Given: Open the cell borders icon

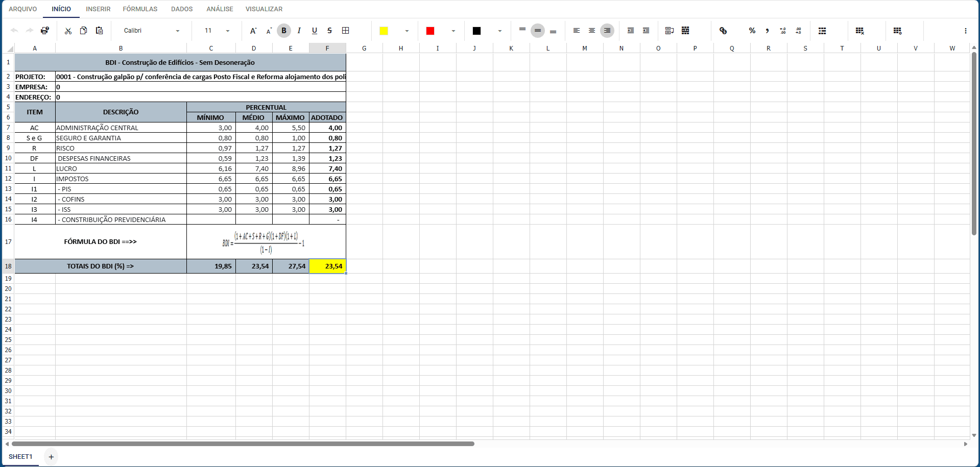Looking at the screenshot, I should (x=346, y=31).
